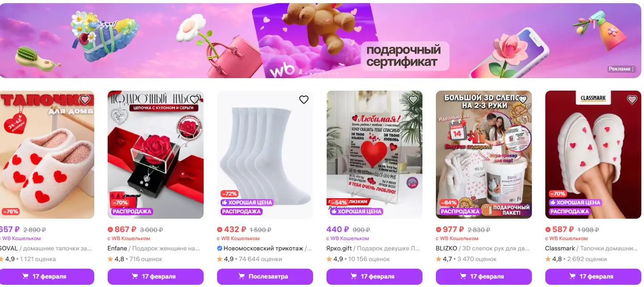Like the BLIZKO 3D hand cast product

tap(523, 100)
